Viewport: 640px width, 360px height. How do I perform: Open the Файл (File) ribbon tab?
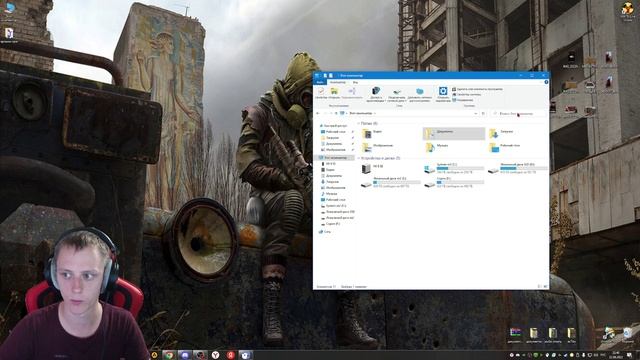320,82
